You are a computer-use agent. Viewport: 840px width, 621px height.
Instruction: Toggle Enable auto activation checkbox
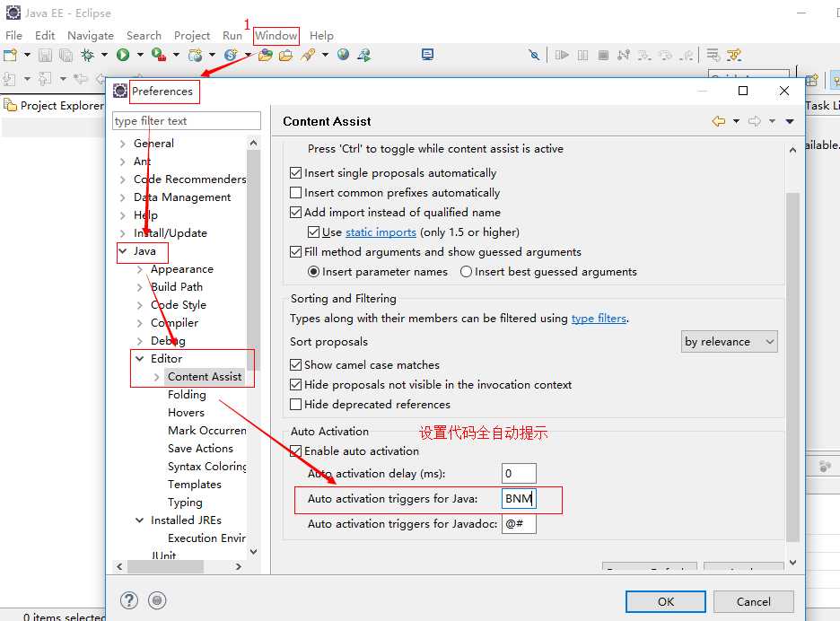(x=295, y=451)
